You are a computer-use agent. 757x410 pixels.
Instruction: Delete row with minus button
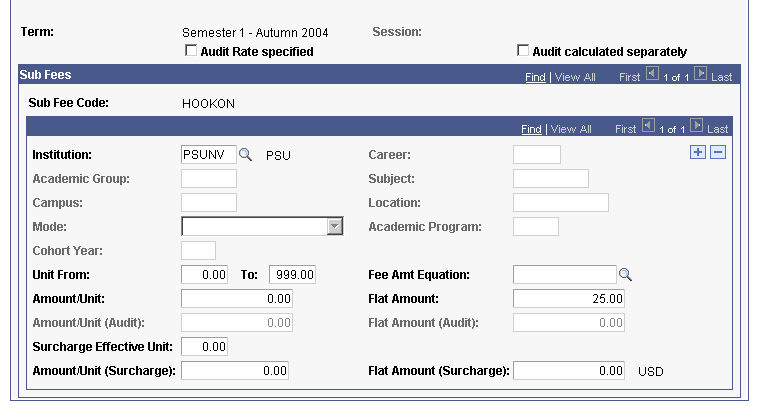pos(718,152)
